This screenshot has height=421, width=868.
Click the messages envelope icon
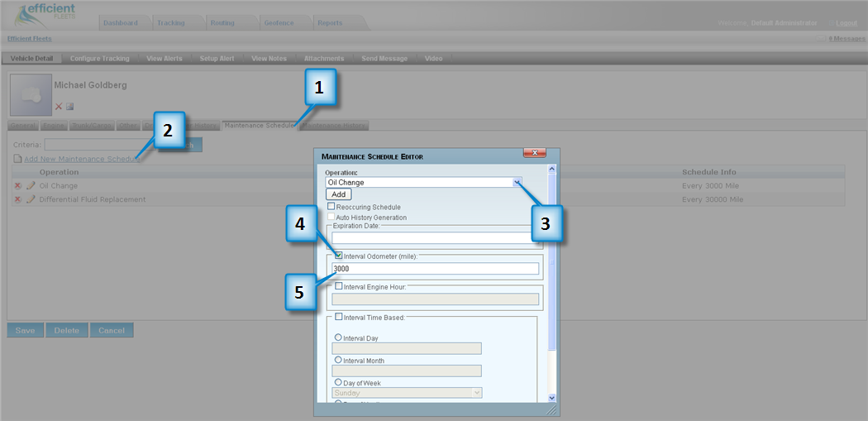click(822, 39)
